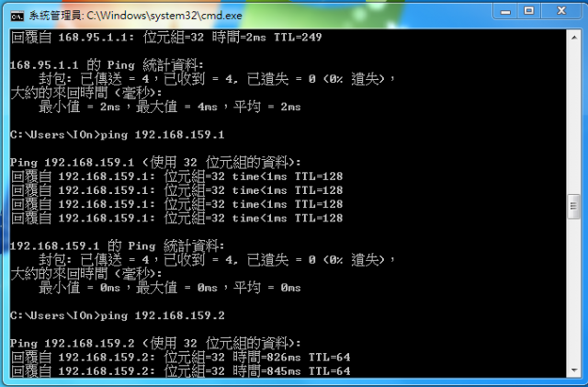Click the reply line showing 時間=845ms
The image size is (588, 387).
coord(180,370)
